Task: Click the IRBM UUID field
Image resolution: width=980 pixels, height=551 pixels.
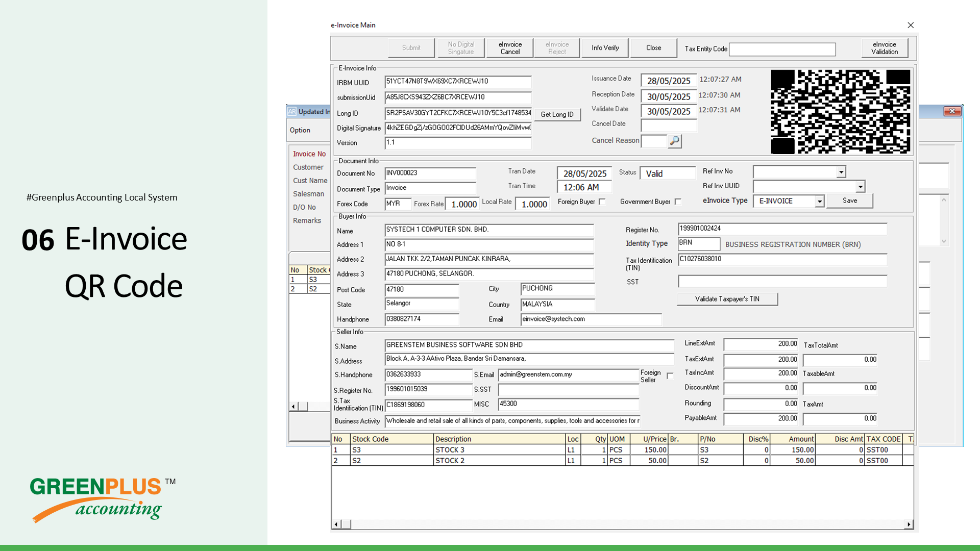Action: point(458,82)
